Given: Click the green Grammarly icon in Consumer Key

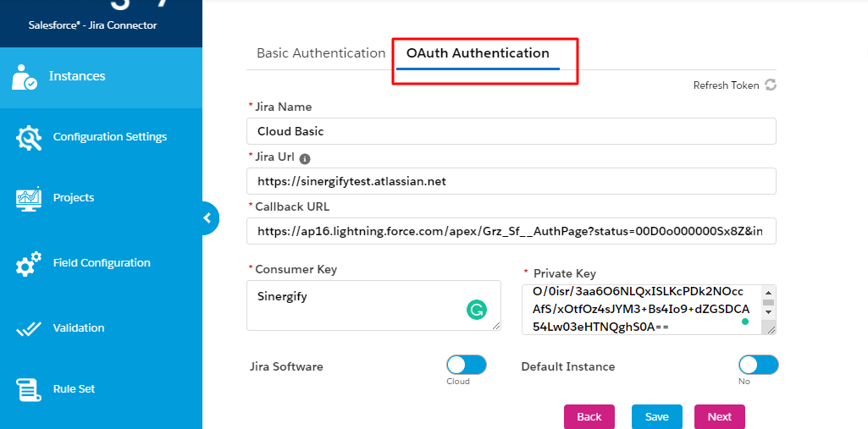Looking at the screenshot, I should (x=477, y=310).
